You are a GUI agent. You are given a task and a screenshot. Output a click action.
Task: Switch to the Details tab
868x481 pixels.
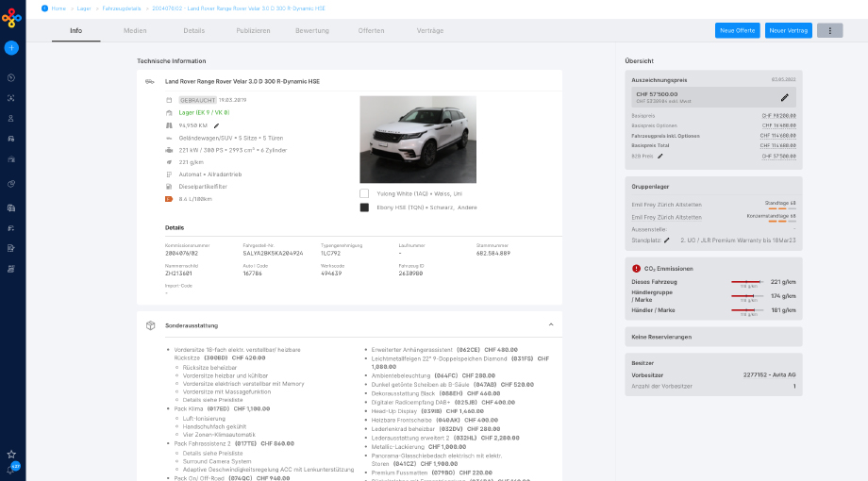click(193, 31)
